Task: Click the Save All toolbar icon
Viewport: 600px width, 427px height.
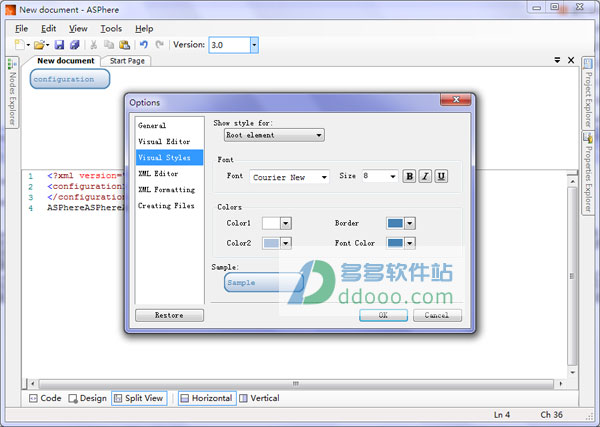Action: 75,45
